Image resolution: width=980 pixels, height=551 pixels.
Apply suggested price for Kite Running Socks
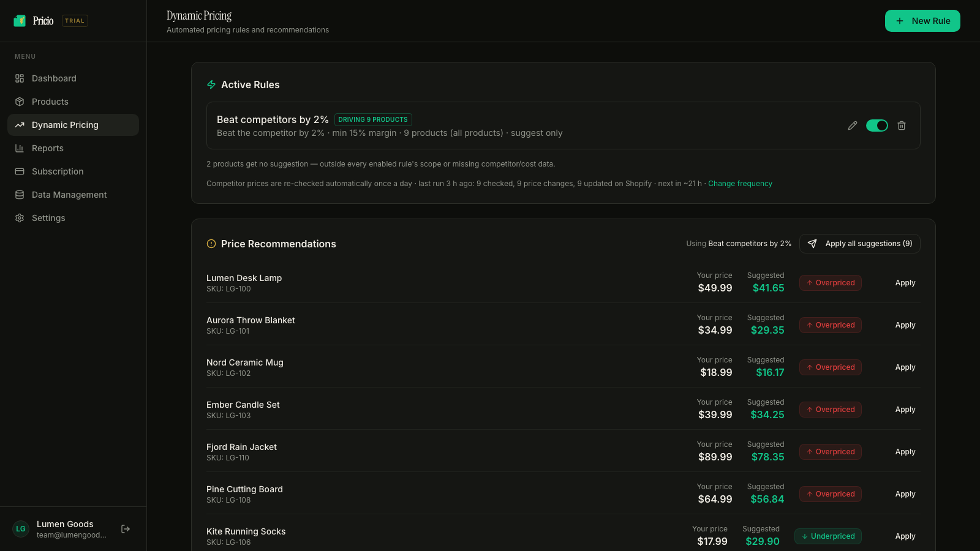coord(905,536)
